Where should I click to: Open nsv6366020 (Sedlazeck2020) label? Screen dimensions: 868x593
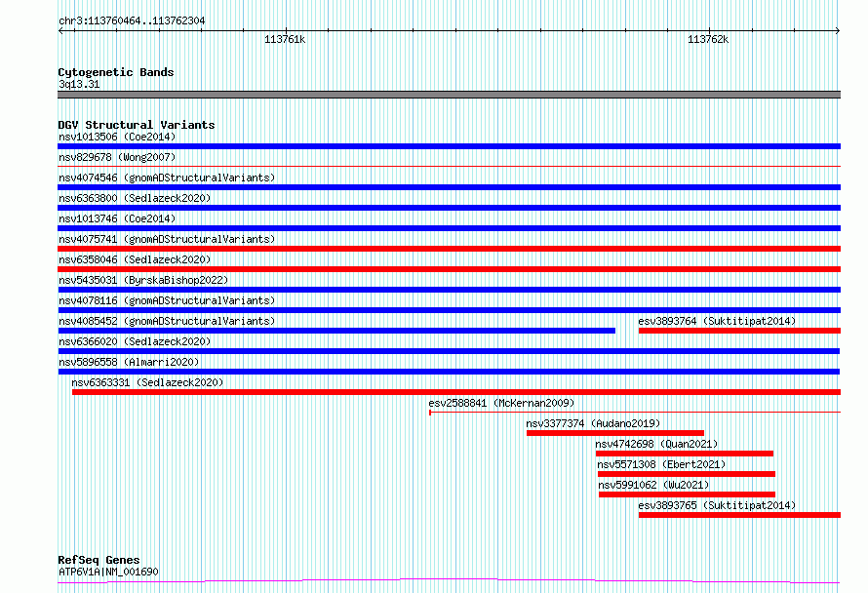point(135,341)
